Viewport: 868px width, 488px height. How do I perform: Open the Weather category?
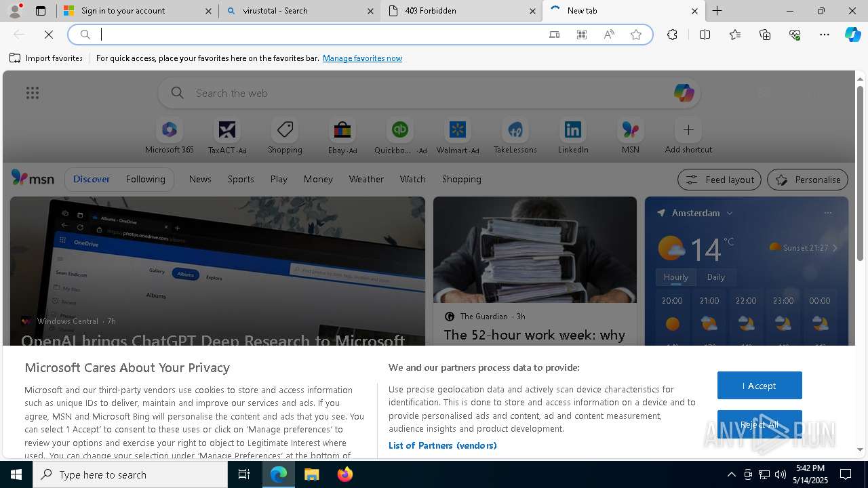(x=366, y=179)
